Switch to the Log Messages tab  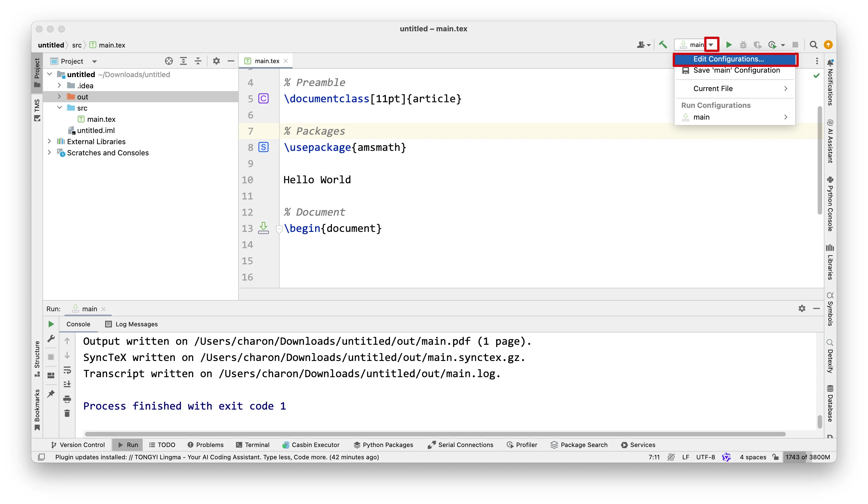point(131,324)
